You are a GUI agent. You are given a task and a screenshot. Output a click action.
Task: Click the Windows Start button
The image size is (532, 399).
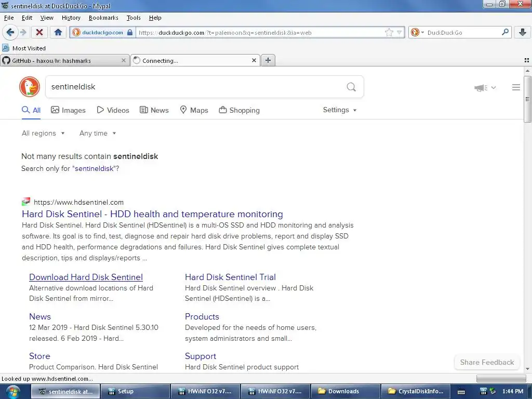pos(12,392)
